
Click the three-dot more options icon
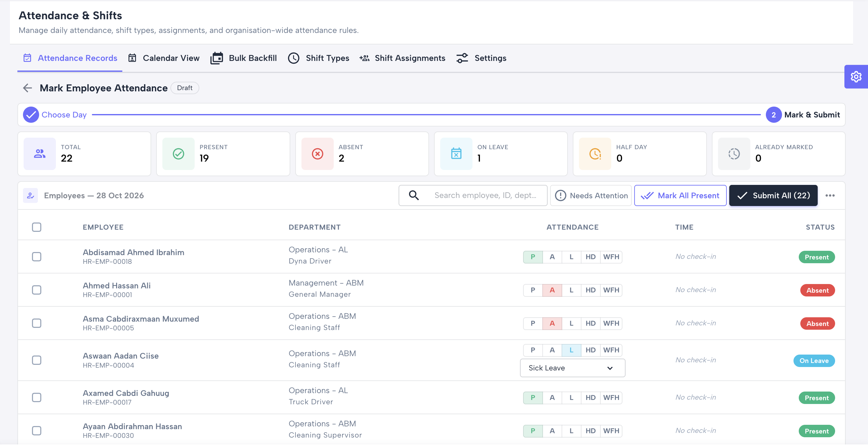tap(830, 196)
